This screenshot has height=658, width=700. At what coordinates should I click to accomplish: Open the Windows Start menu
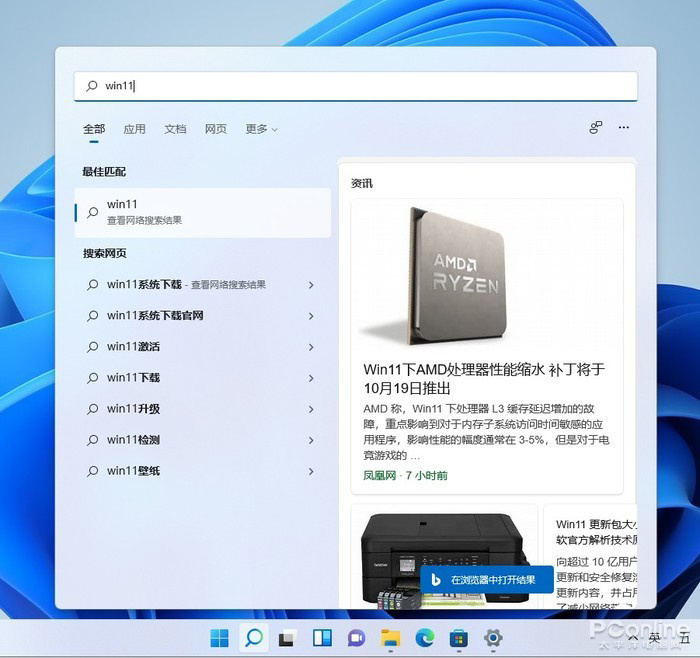pos(219,638)
